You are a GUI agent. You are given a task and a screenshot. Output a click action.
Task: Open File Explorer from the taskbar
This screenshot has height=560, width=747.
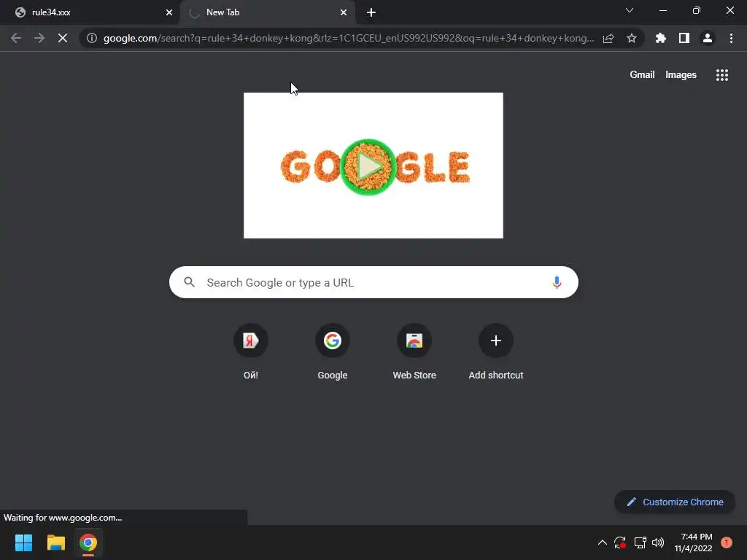click(x=55, y=542)
